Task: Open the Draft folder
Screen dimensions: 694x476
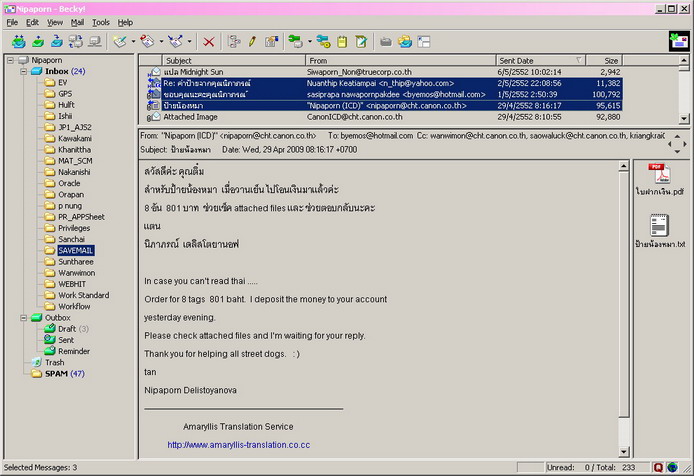Action: (67, 329)
